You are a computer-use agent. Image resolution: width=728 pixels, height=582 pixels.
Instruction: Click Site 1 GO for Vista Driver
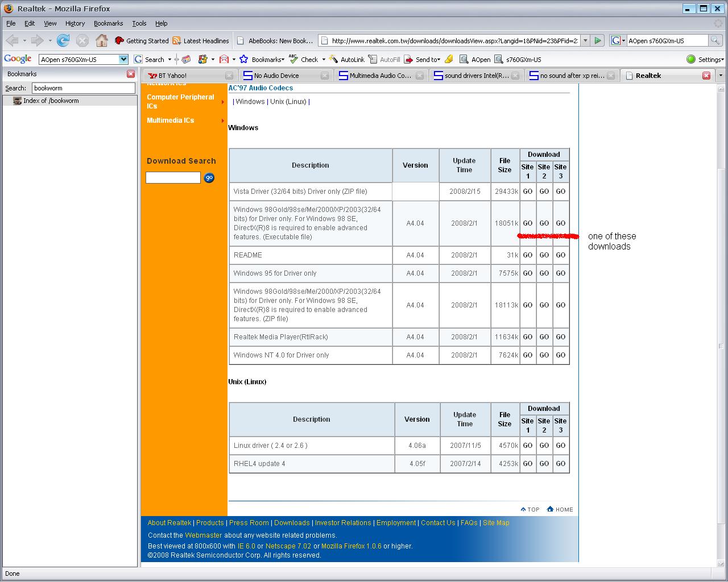(x=528, y=192)
